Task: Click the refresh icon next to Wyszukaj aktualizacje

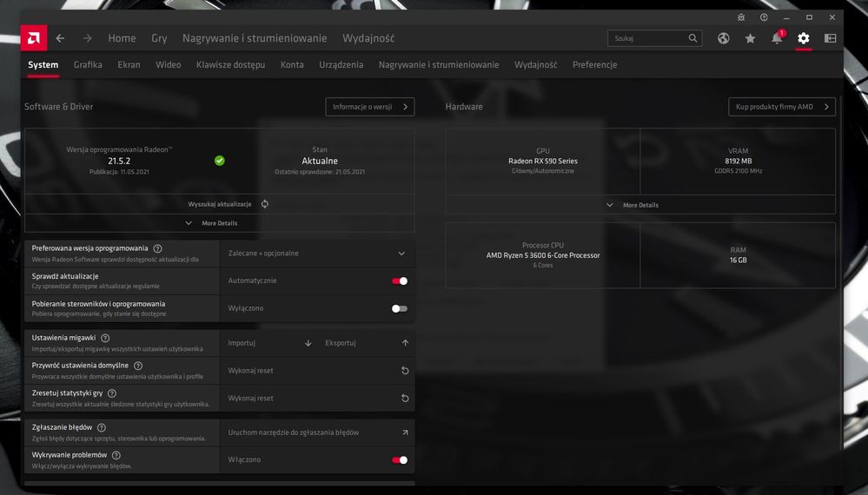Action: click(265, 204)
